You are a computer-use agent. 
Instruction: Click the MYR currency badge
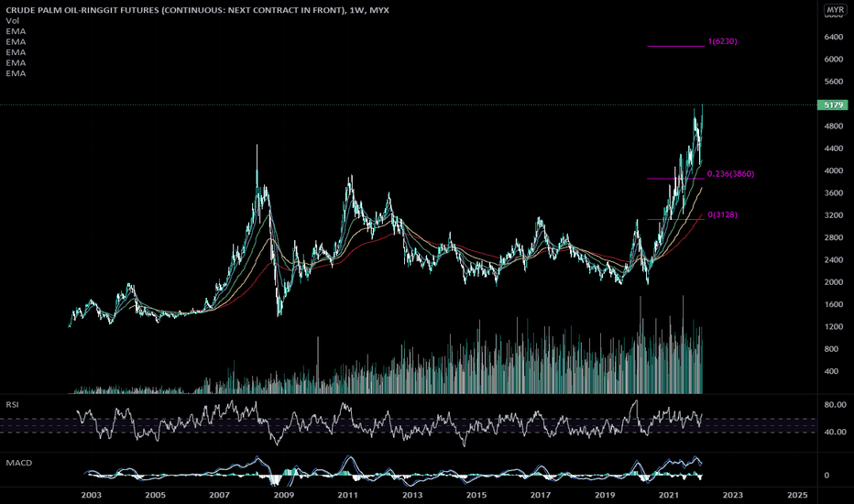click(835, 10)
